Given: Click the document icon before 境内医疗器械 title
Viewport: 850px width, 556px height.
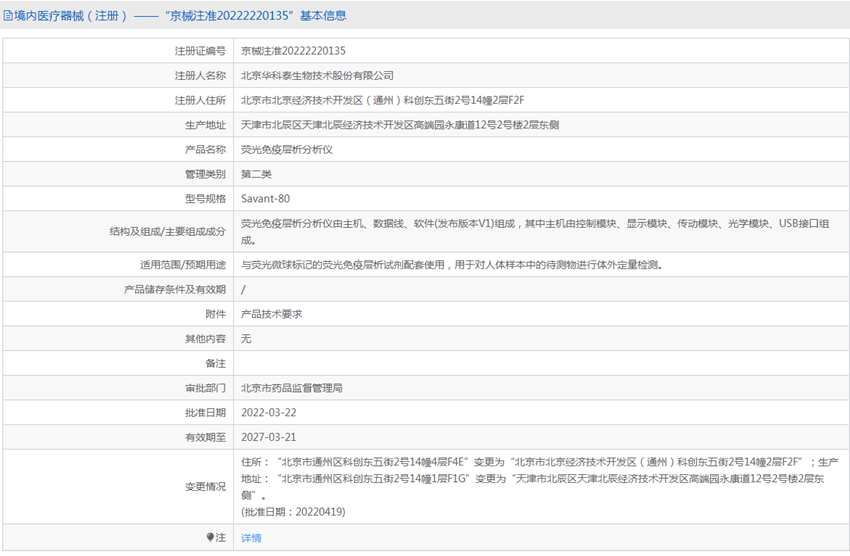Looking at the screenshot, I should 8,15.
